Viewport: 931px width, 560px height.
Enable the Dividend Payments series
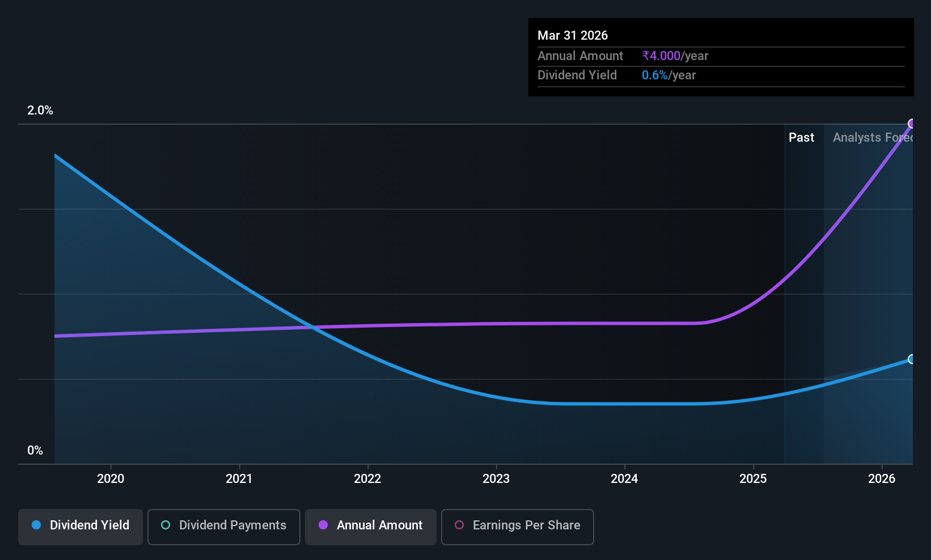pos(224,527)
